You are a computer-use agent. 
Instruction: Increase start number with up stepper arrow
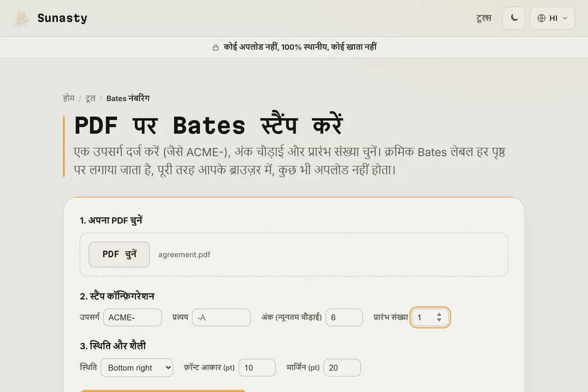pos(439,315)
